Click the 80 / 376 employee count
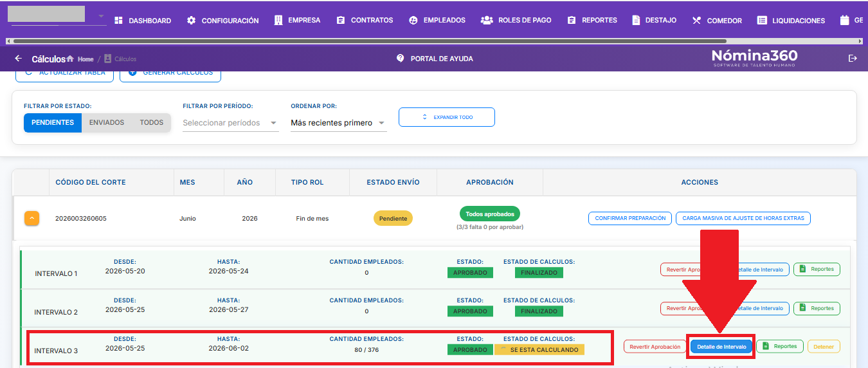 (366, 350)
